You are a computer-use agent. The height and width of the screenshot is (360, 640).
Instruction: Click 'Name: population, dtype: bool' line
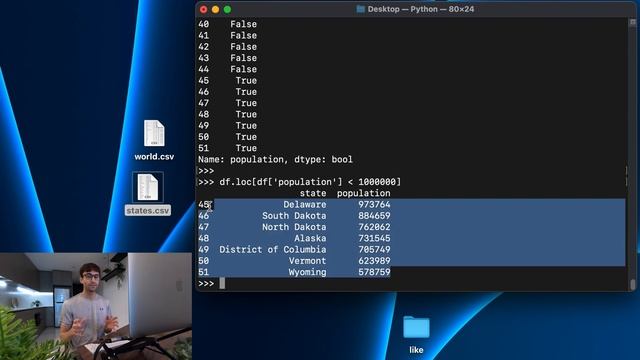276,160
